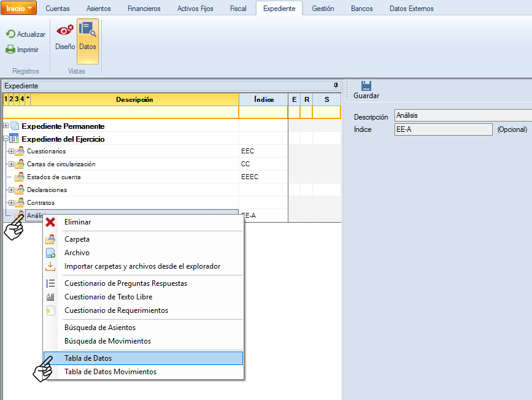Open the Asientos ribbon tab

pos(98,9)
